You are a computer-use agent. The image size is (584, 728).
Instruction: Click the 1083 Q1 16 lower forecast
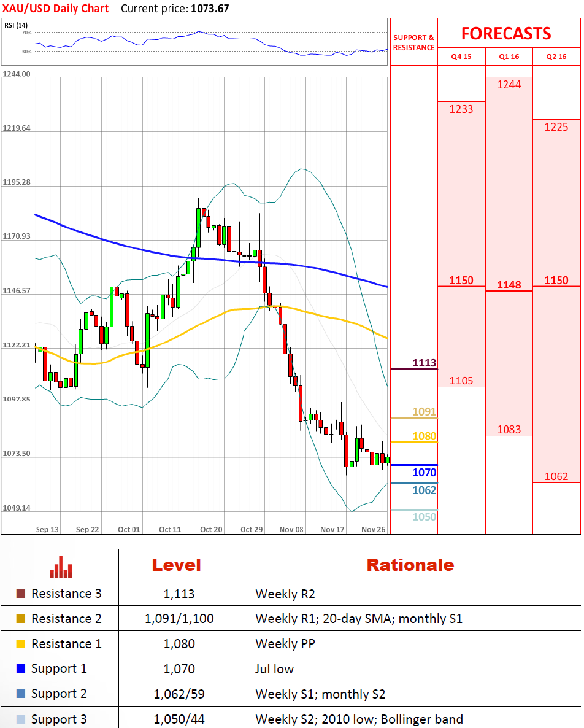(x=509, y=430)
